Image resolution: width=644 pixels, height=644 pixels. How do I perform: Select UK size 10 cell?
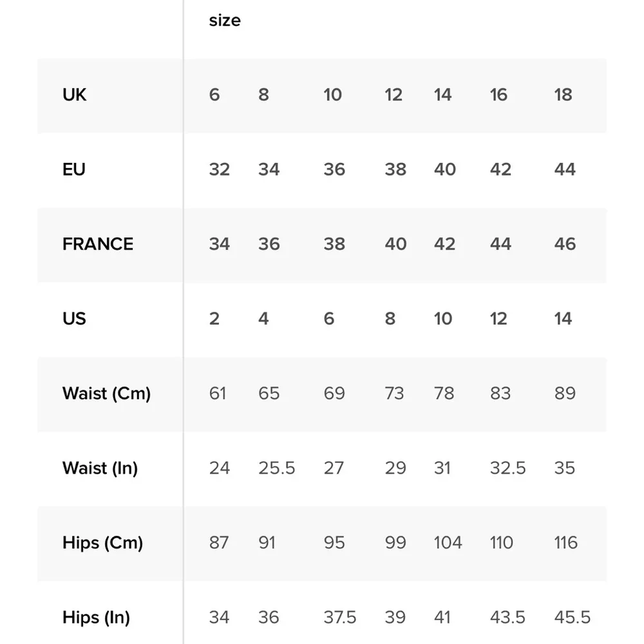tap(332, 95)
